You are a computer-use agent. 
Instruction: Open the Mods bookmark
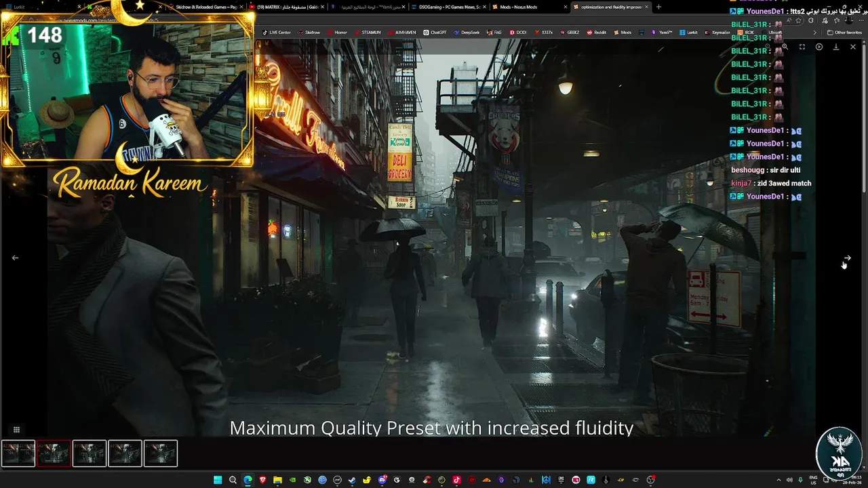pos(623,33)
